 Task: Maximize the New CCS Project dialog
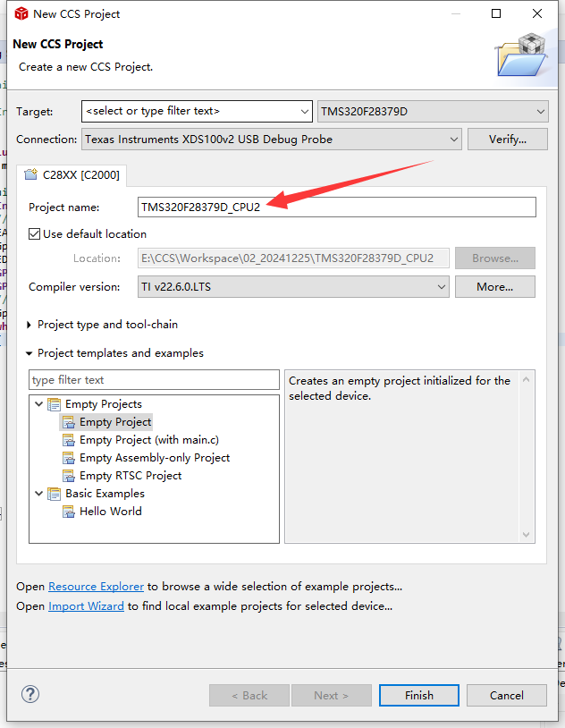tap(496, 13)
